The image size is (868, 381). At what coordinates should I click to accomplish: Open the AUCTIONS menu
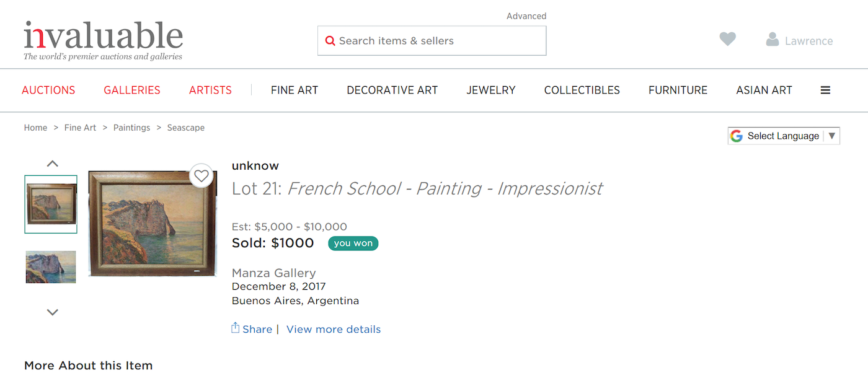point(48,90)
